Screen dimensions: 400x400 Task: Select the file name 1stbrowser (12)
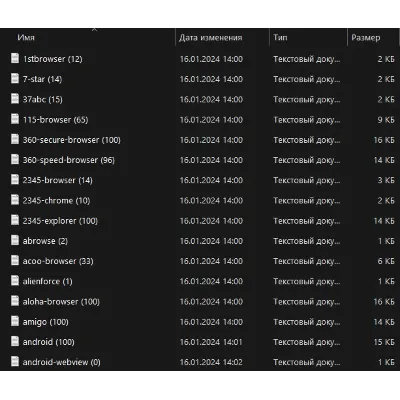point(53,59)
